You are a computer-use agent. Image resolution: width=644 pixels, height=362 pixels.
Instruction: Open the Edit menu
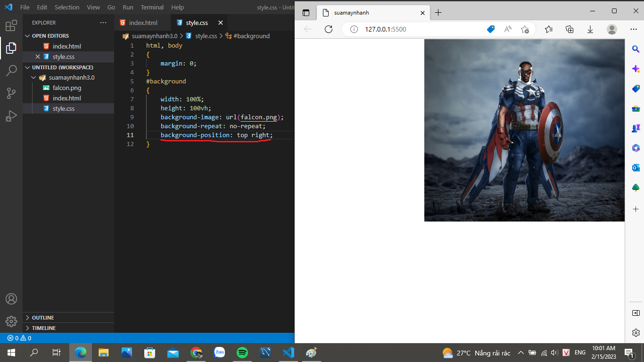(x=42, y=8)
